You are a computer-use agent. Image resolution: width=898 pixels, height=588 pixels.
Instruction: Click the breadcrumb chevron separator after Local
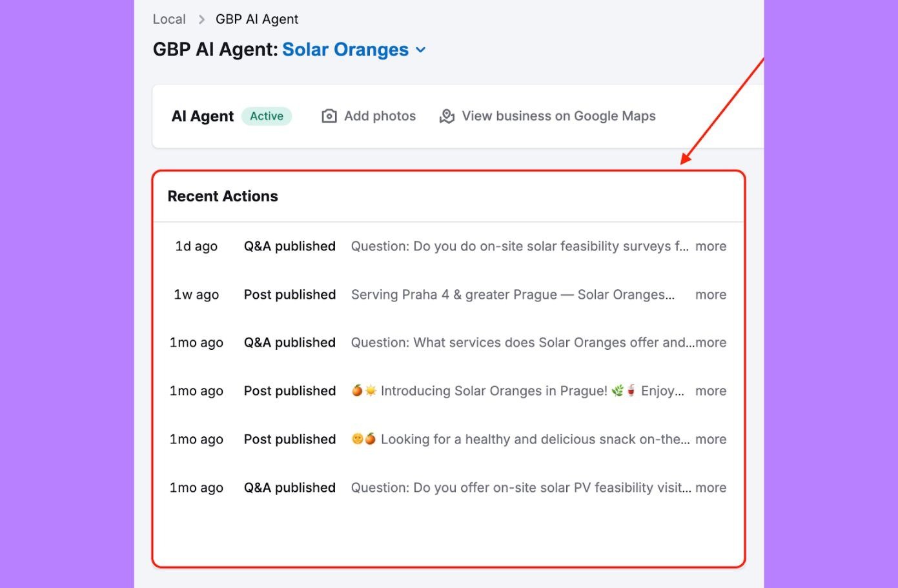click(x=201, y=19)
